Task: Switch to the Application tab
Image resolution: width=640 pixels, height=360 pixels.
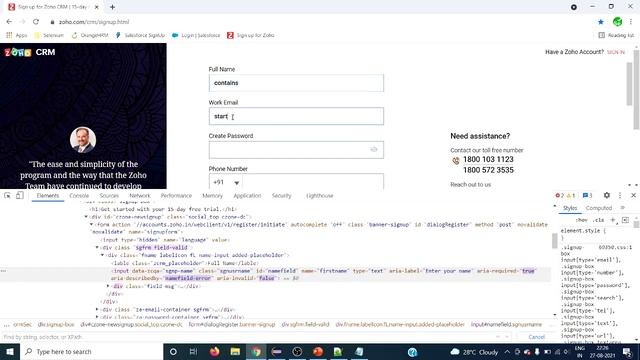Action: click(247, 196)
